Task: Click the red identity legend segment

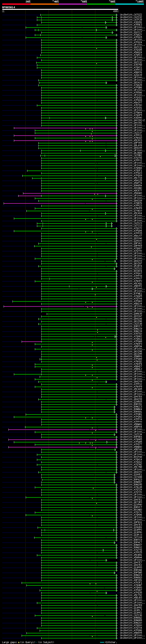Action: point(16,4)
